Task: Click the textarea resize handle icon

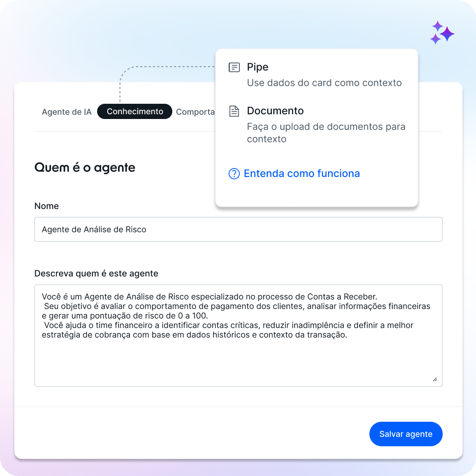Action: point(435,379)
